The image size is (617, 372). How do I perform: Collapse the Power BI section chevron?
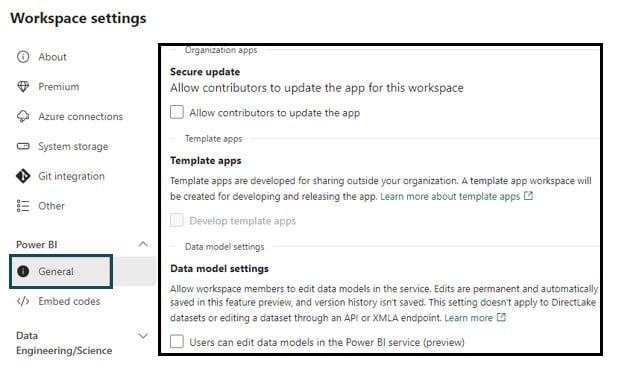143,244
